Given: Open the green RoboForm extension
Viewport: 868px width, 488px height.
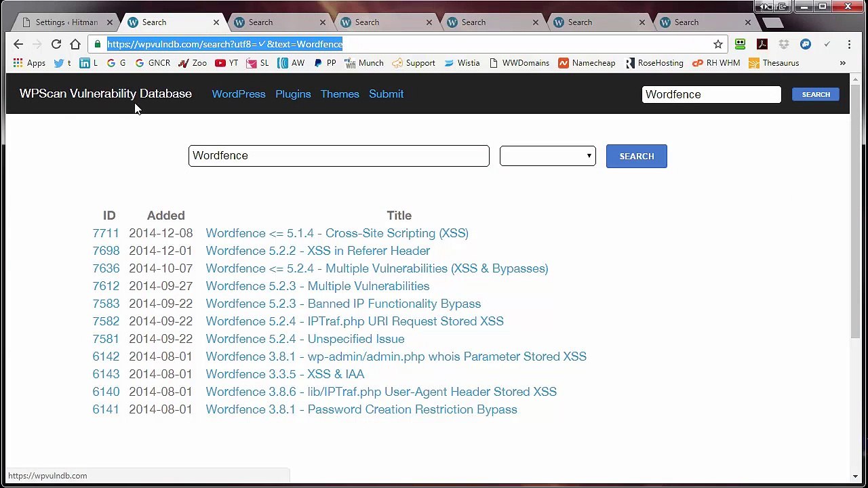Looking at the screenshot, I should 741,44.
